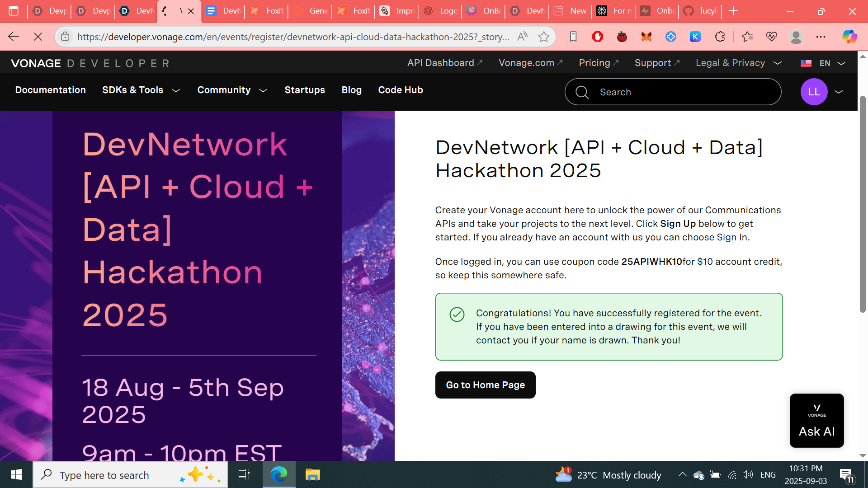Expand the SDKs & Tools dropdown

(141, 90)
